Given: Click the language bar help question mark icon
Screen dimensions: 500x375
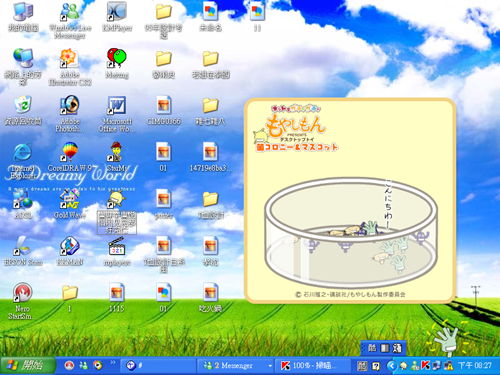Looking at the screenshot, I should click(376, 366).
